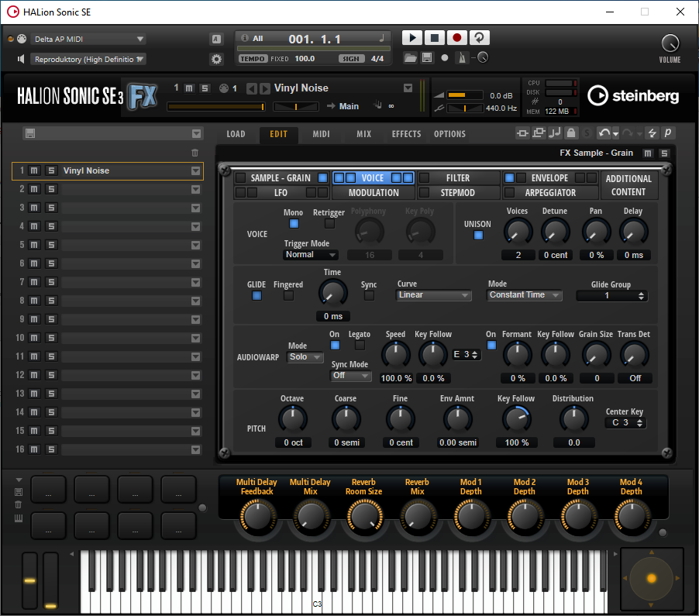The height and width of the screenshot is (616, 699).
Task: Open the settings gear icon
Action: [216, 59]
